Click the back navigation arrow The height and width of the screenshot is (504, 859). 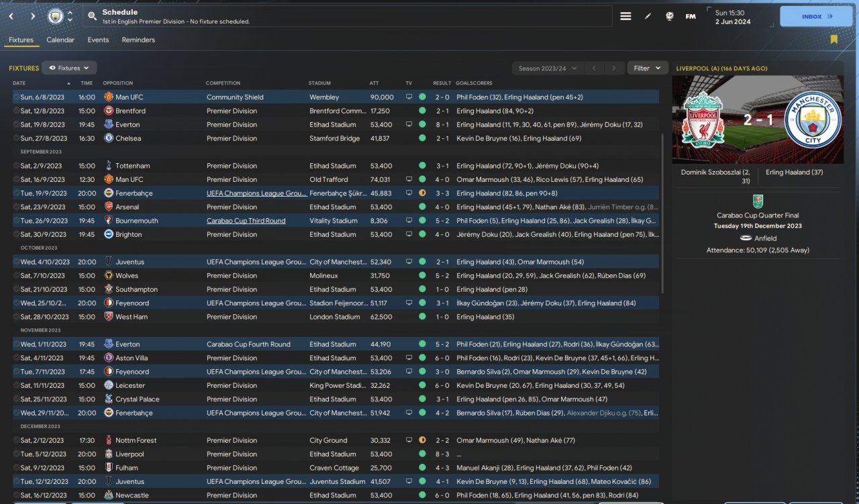11,16
